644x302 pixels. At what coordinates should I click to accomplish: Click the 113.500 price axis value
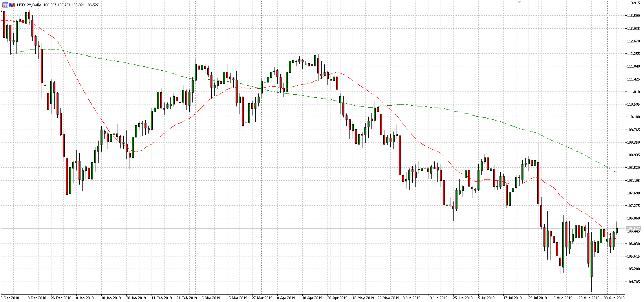(x=633, y=16)
